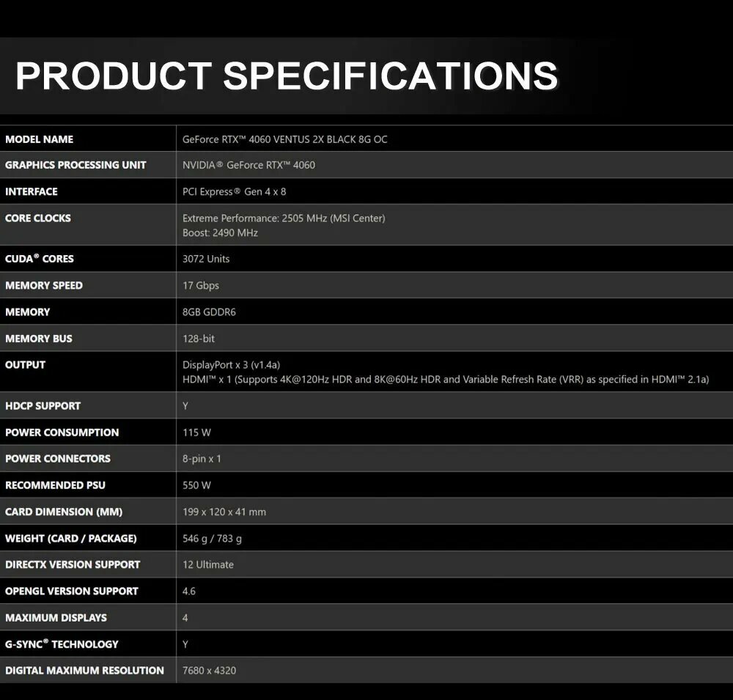Select the 3072 Units CUDA cores value
Viewport: 733px width, 700px height.
pyautogui.click(x=206, y=259)
